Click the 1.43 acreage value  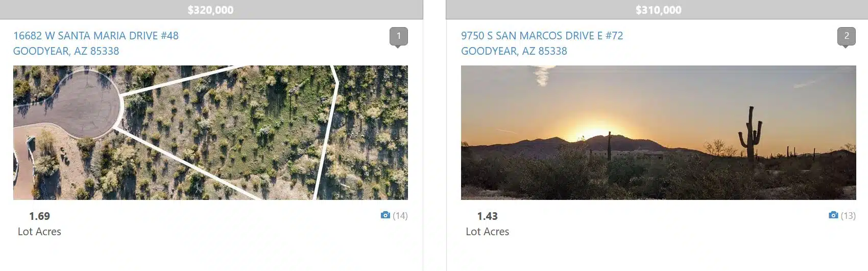click(488, 216)
